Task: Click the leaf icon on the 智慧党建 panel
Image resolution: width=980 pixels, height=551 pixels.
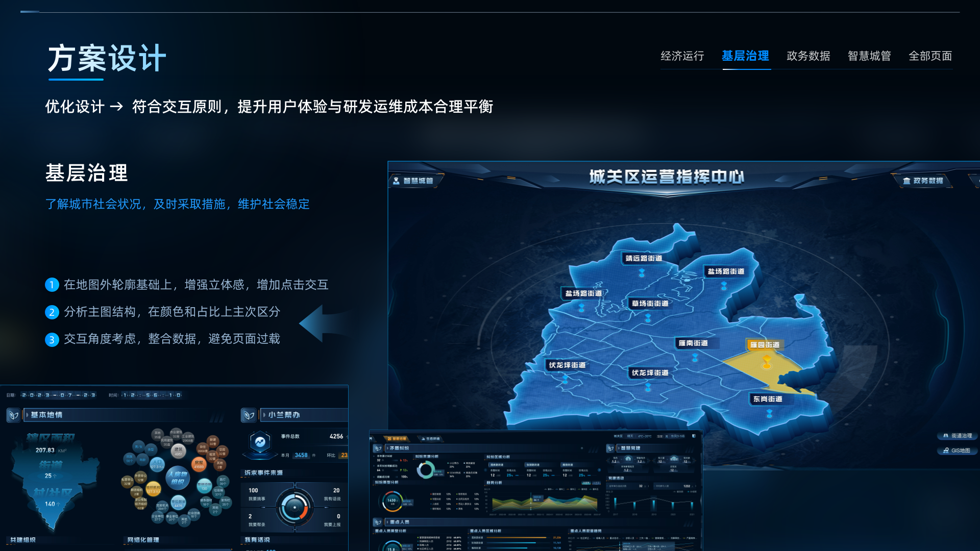Action: (611, 448)
